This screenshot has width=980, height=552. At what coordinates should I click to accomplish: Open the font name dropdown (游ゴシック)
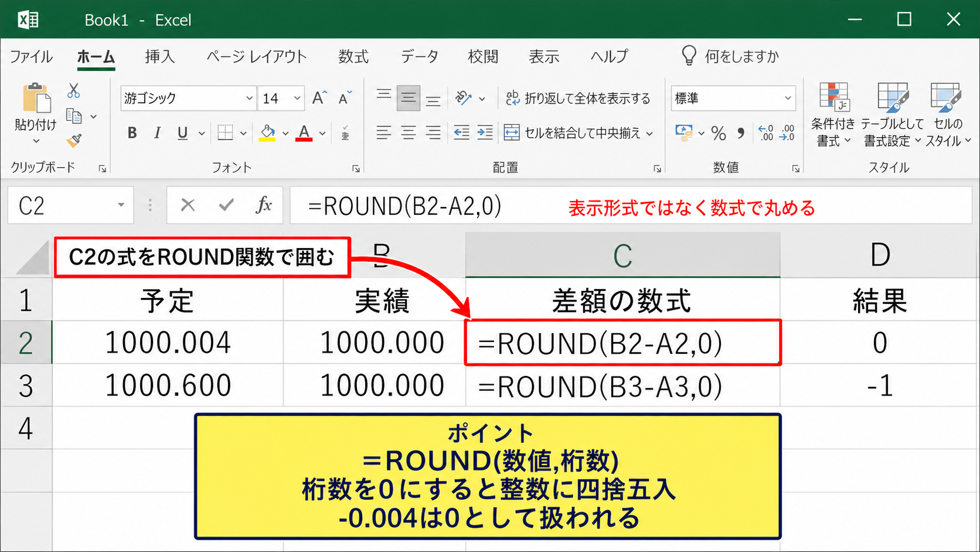[249, 99]
